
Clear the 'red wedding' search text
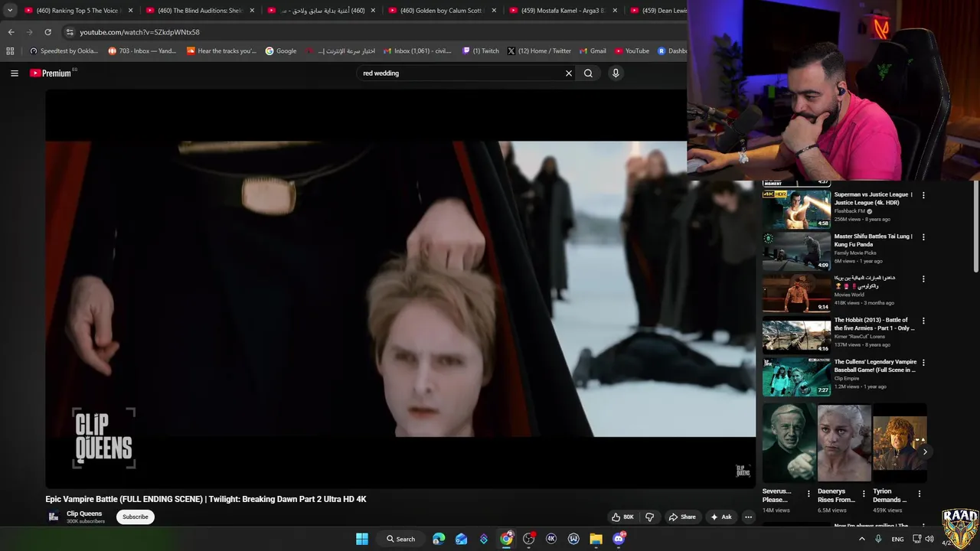[x=569, y=73]
